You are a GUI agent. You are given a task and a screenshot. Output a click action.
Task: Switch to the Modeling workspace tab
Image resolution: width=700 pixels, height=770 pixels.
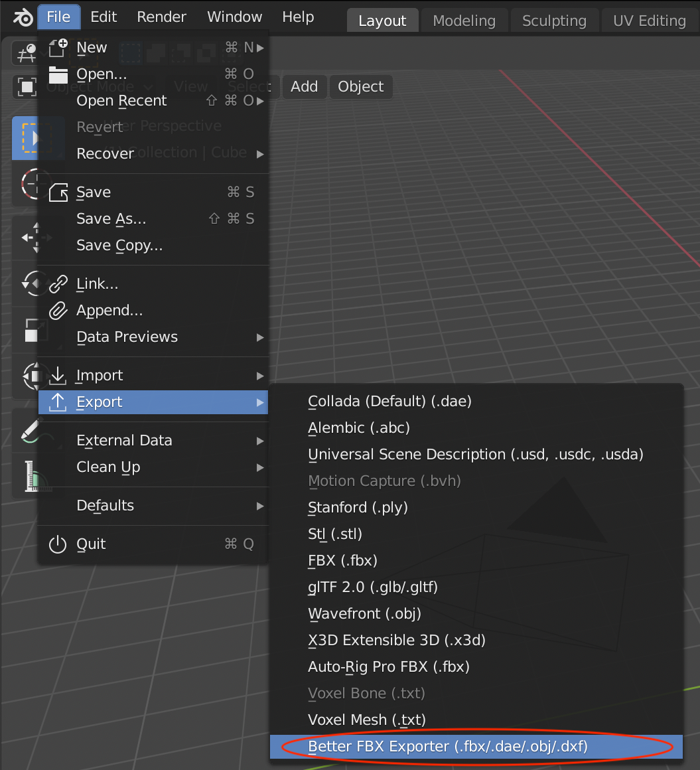point(464,21)
